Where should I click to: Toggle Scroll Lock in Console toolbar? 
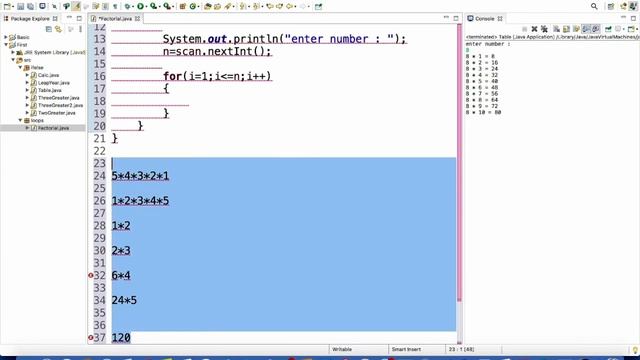pyautogui.click(x=566, y=29)
